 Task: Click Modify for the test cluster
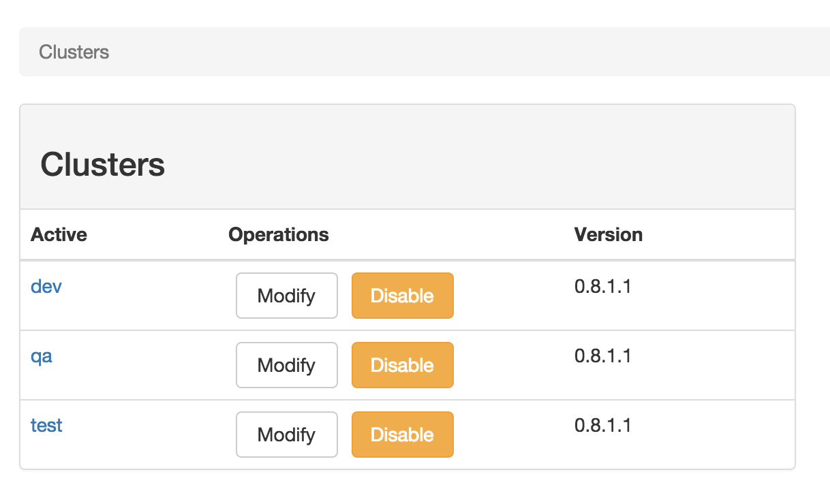[x=287, y=435]
